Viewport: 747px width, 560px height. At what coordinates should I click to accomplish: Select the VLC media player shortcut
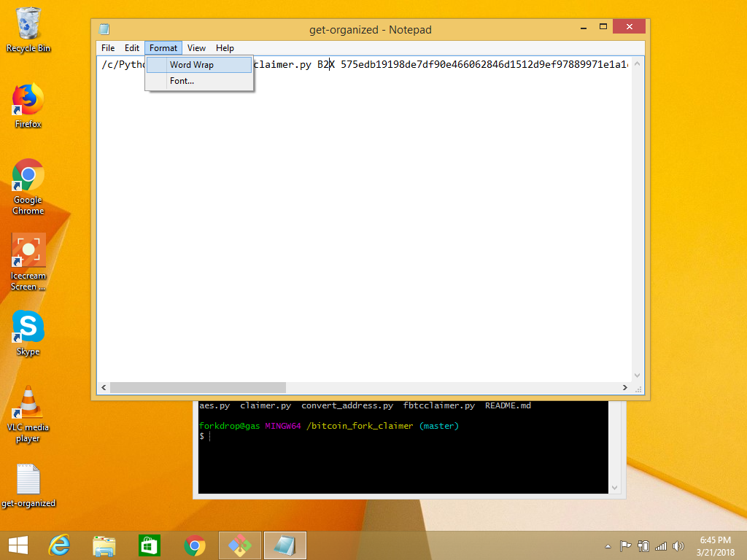click(x=28, y=410)
